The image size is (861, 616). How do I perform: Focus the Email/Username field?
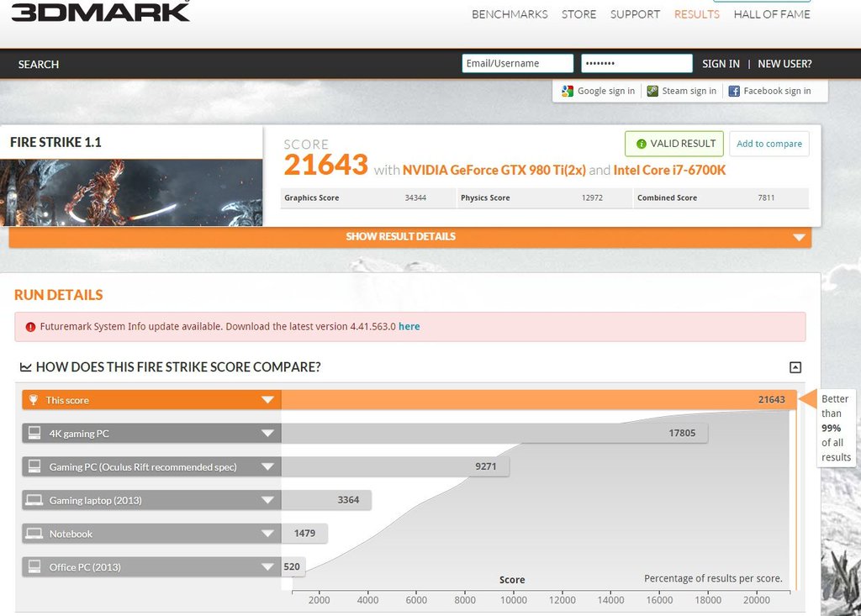click(x=518, y=63)
